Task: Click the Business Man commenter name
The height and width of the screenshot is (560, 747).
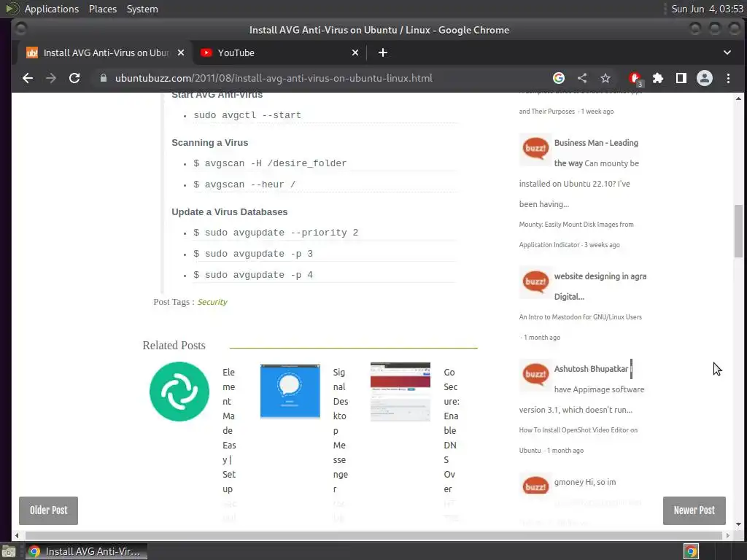Action: [x=596, y=153]
